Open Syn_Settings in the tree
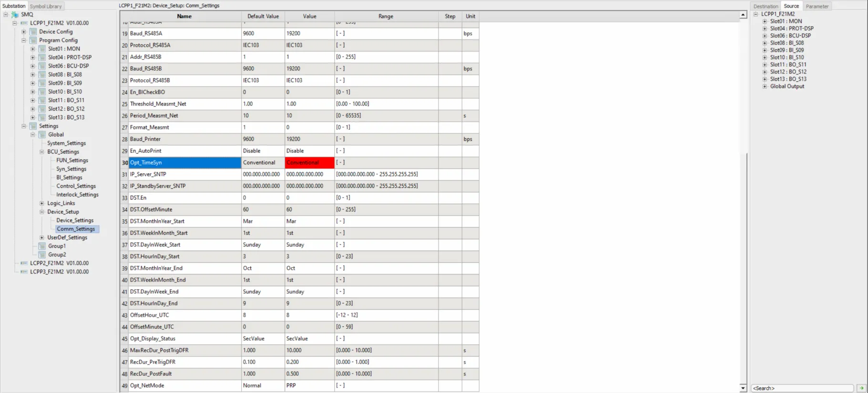This screenshot has width=868, height=393. tap(71, 169)
